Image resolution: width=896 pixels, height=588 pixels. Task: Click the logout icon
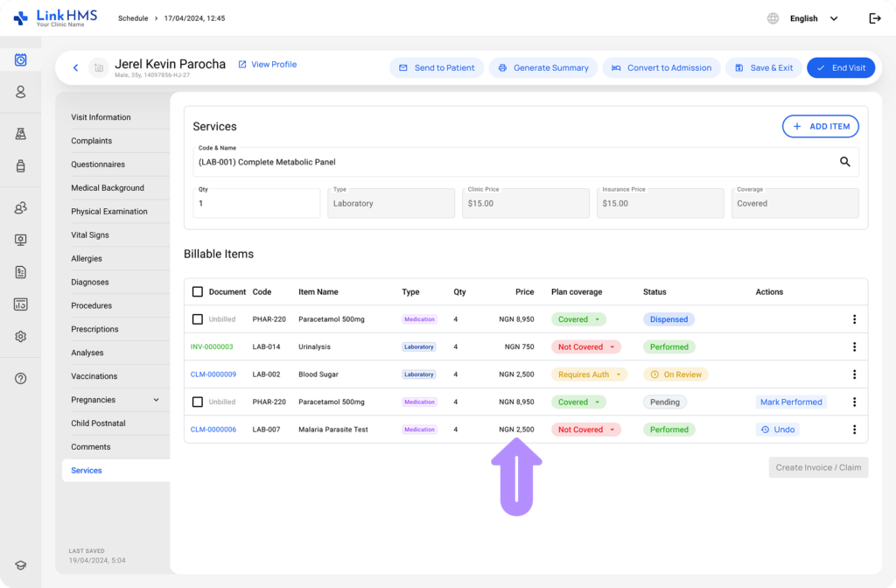[x=875, y=18]
